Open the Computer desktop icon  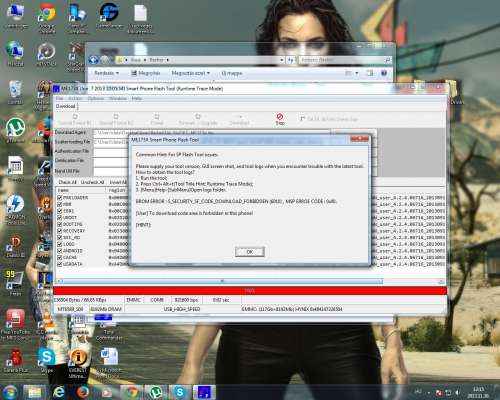tap(15, 17)
